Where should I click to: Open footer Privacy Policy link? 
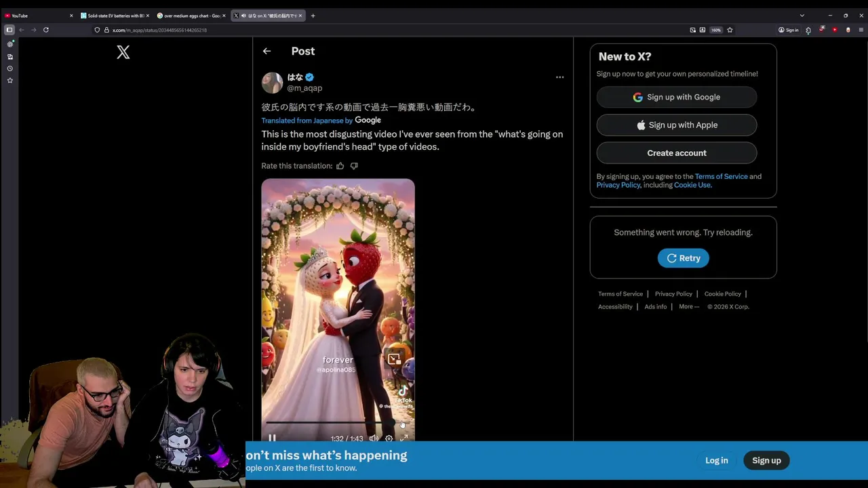coord(673,294)
